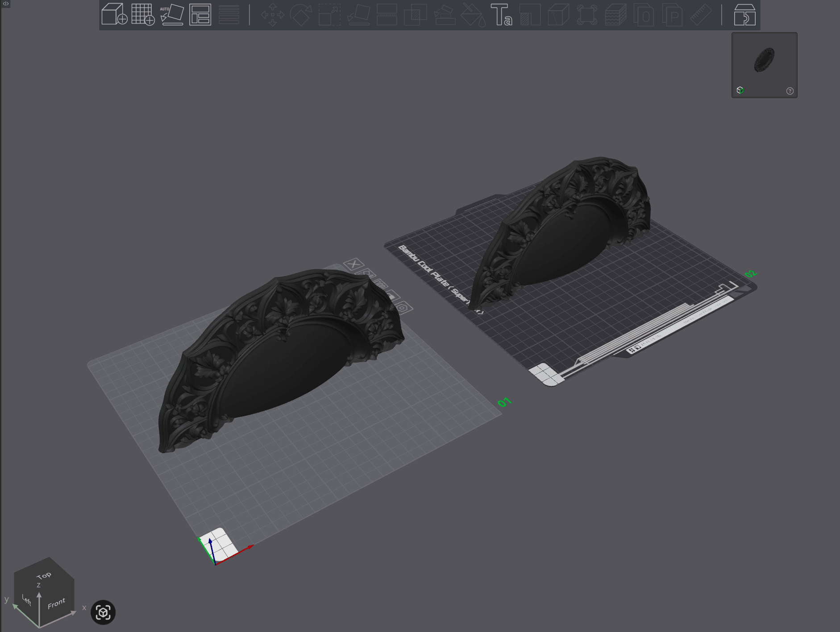
Task: Select the Scale tool icon
Action: point(329,14)
